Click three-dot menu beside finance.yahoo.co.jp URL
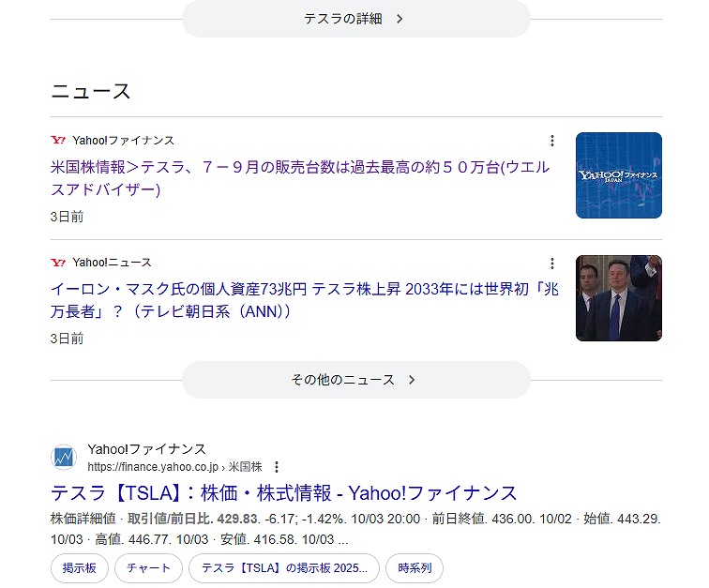Viewport: 709px width, 588px height. coord(277,467)
